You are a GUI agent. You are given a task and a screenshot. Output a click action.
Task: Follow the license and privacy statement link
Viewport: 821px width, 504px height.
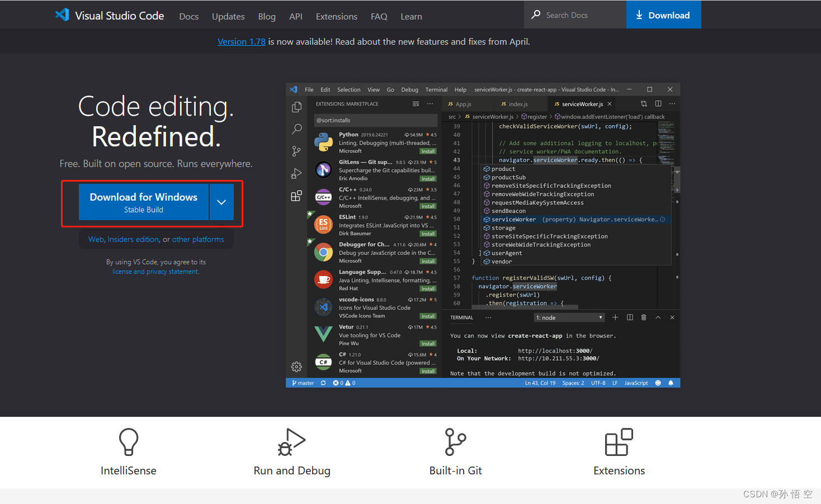155,272
